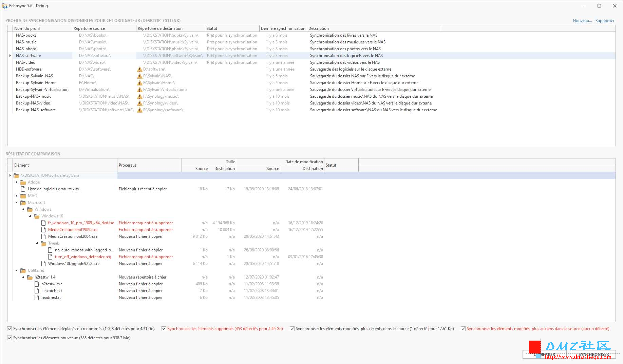Toggle sync of modified older-in-source elements
This screenshot has width=623, height=364.
463,329
